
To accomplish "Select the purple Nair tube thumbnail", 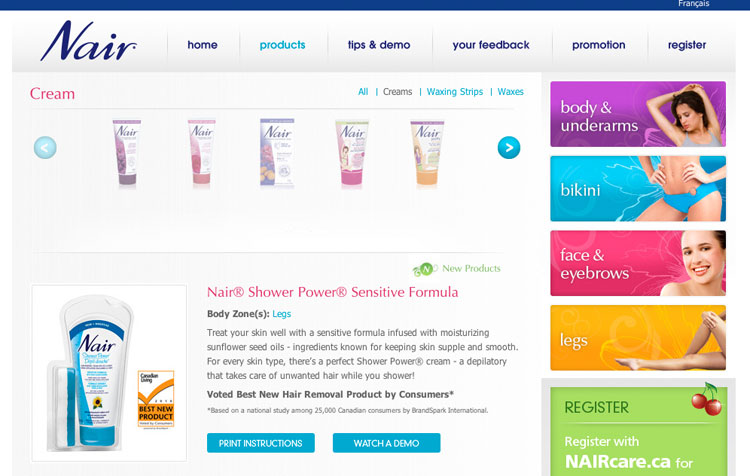I will click(x=127, y=152).
